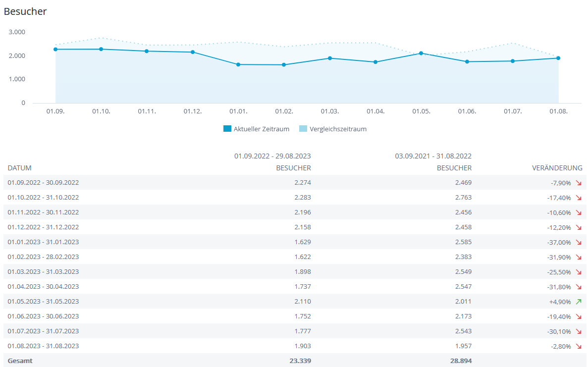588x367 pixels.
Task: Sort table by DATUM column header
Action: (x=20, y=168)
